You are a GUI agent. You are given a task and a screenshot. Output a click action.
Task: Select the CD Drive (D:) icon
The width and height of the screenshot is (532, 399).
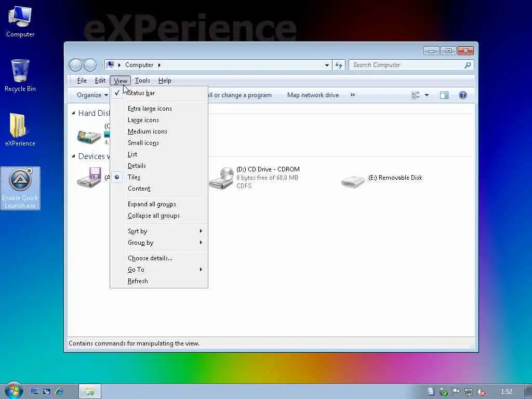(221, 178)
